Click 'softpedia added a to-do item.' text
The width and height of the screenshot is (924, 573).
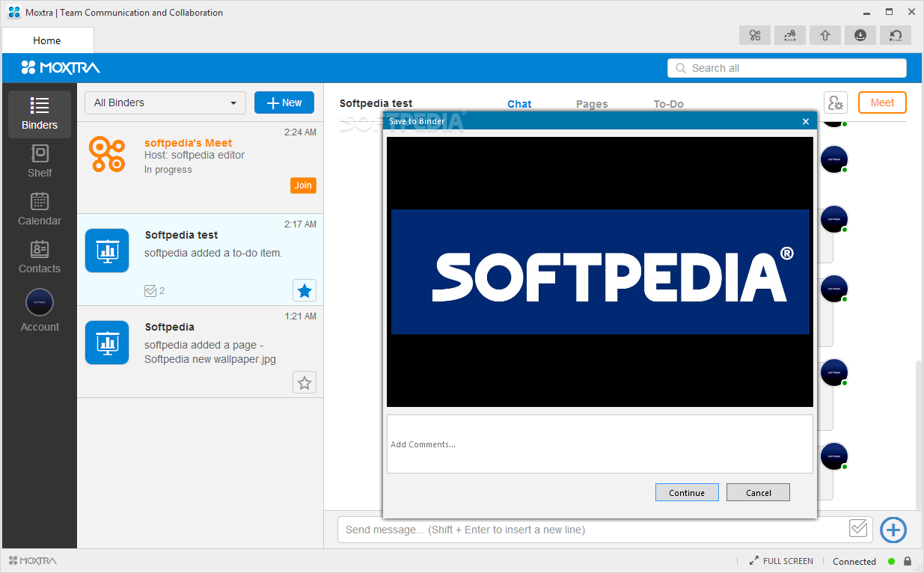coord(213,253)
